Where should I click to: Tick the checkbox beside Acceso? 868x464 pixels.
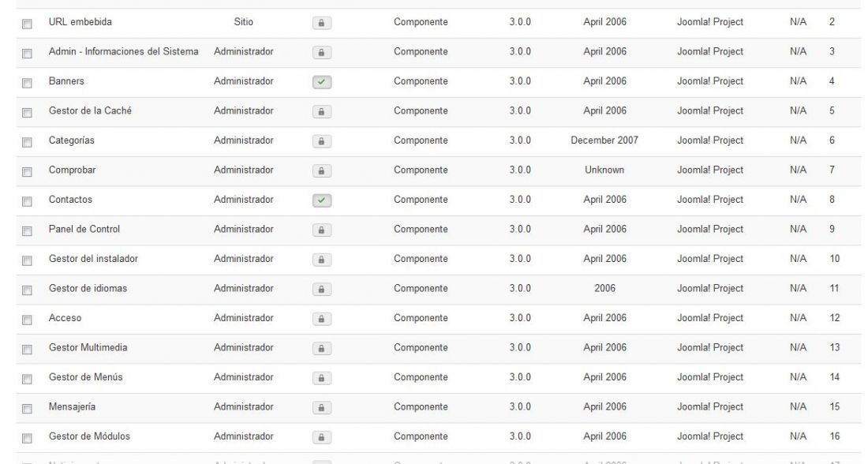pyautogui.click(x=27, y=320)
